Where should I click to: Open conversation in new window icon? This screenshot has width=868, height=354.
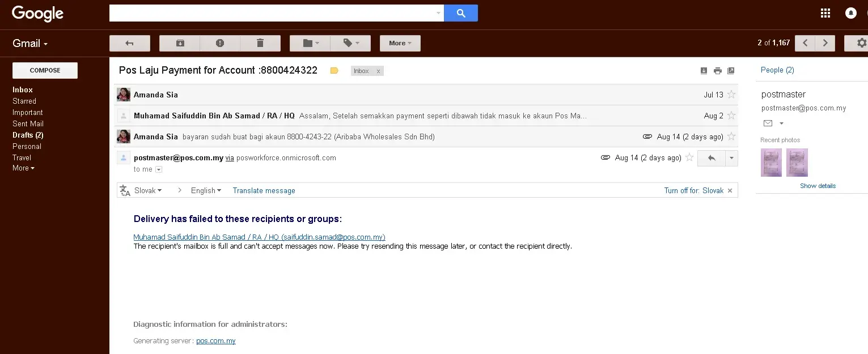[731, 71]
